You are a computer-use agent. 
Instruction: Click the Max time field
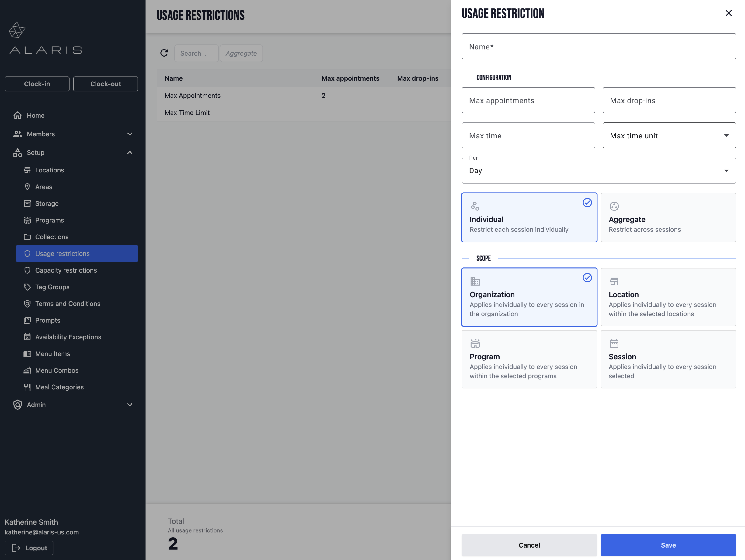[x=528, y=135]
